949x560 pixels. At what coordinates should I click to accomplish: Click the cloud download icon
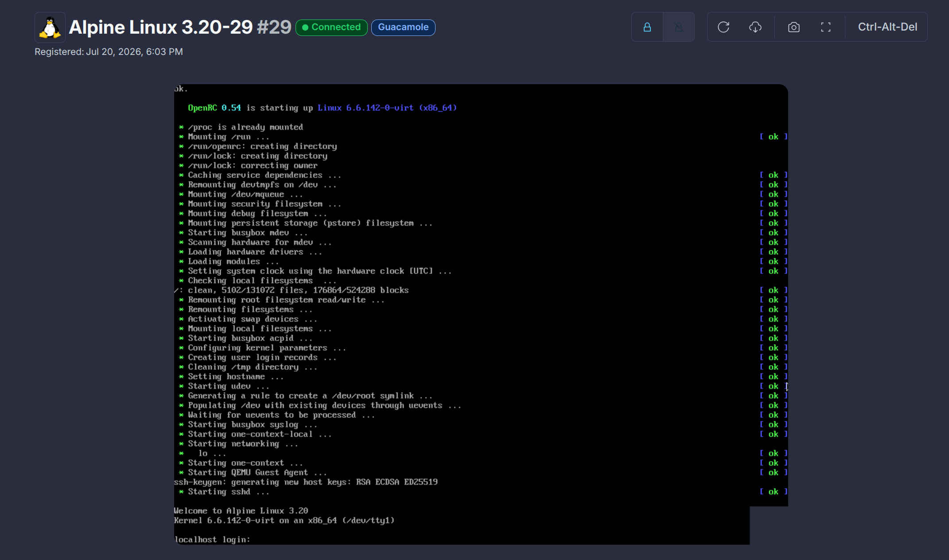755,27
